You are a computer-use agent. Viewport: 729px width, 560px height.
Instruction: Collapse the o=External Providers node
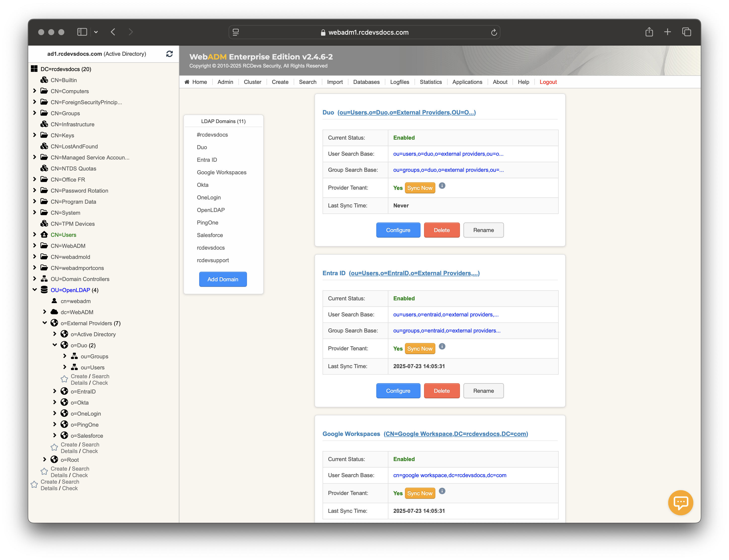pyautogui.click(x=45, y=323)
